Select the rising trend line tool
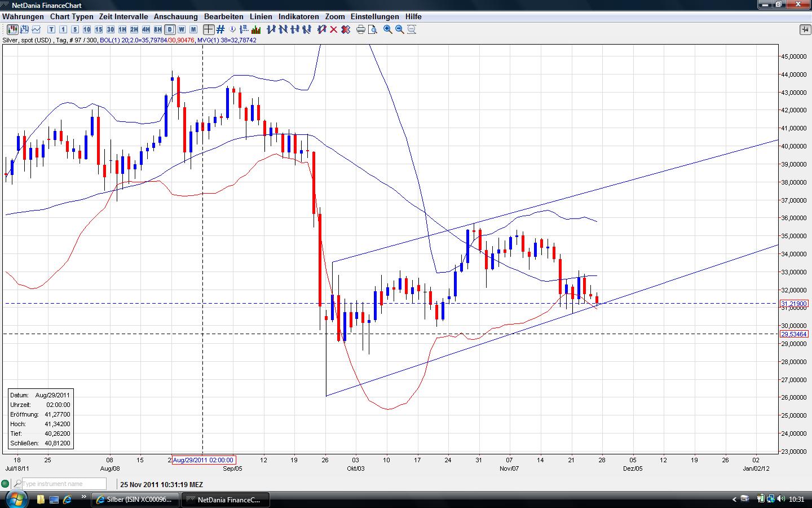 (x=271, y=29)
